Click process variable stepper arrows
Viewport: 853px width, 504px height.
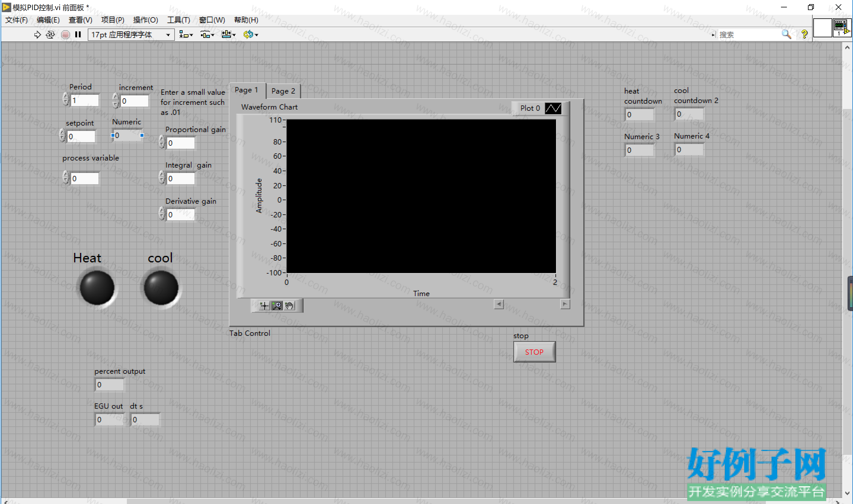[x=66, y=177]
